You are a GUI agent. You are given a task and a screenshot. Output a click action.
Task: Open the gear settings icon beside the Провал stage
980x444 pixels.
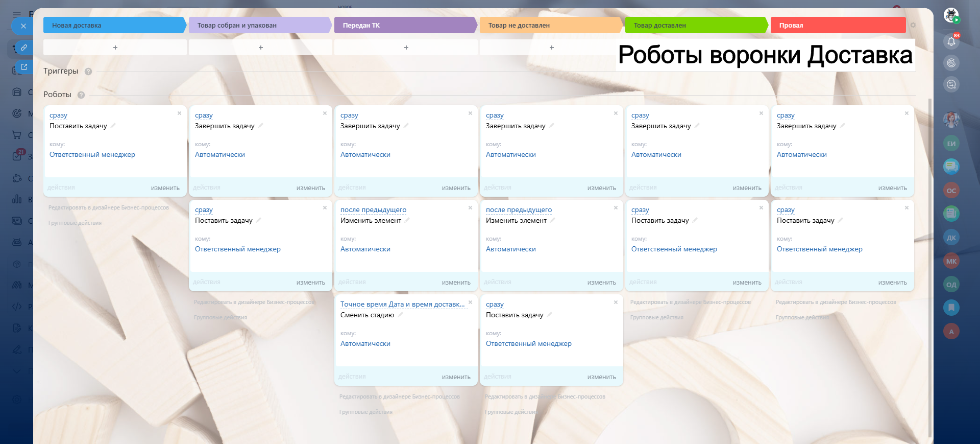click(913, 25)
